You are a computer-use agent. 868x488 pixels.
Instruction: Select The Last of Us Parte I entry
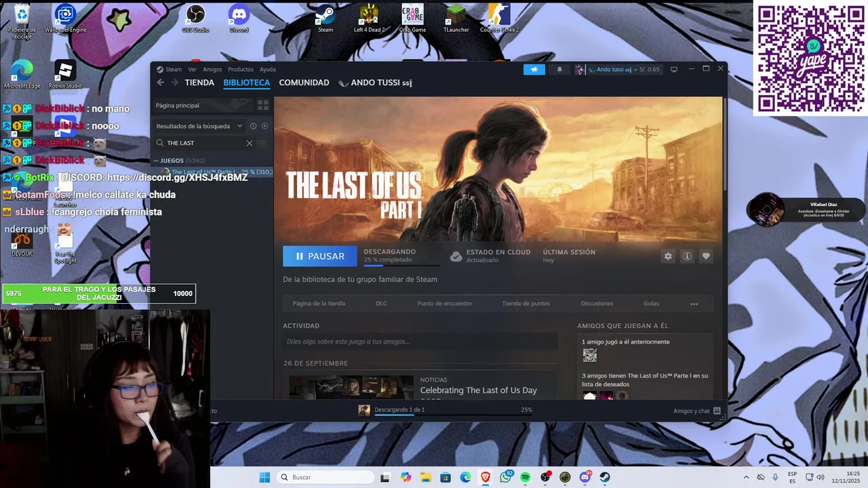tap(212, 172)
